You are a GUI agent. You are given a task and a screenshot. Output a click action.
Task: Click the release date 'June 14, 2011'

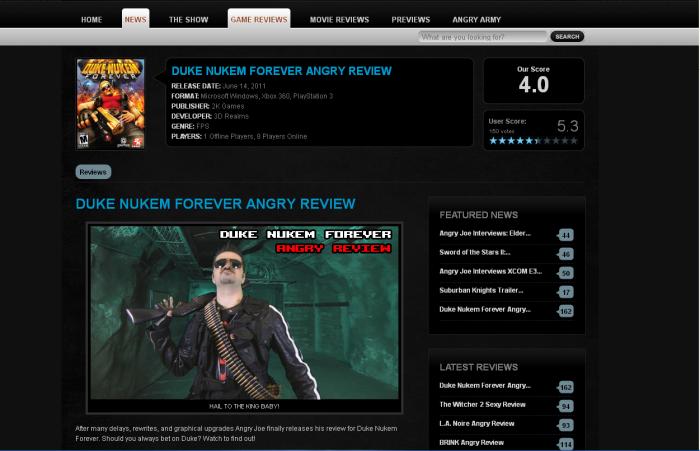(x=244, y=86)
